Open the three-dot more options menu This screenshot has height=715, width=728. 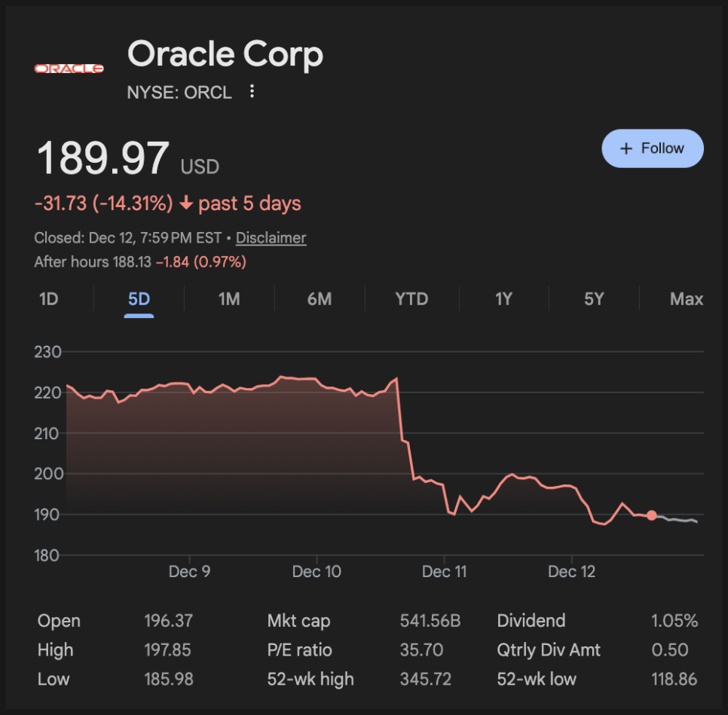[252, 92]
